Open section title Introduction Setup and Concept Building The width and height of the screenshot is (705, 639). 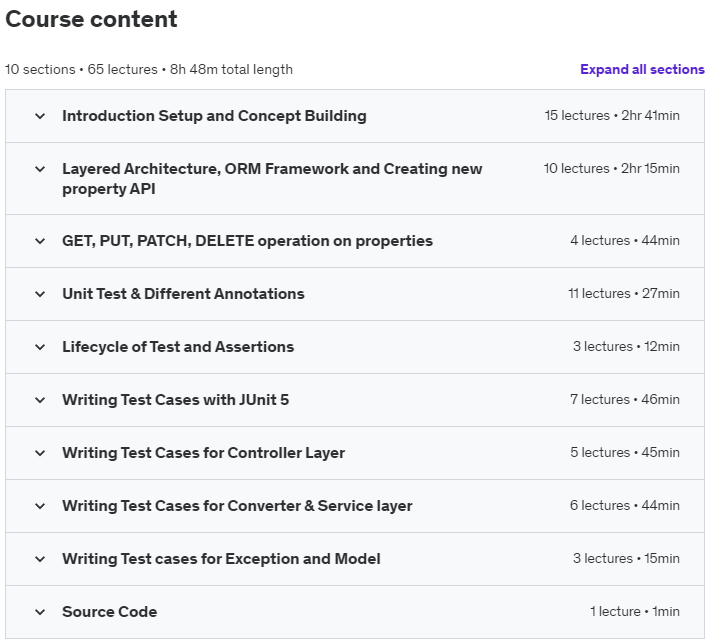[214, 116]
